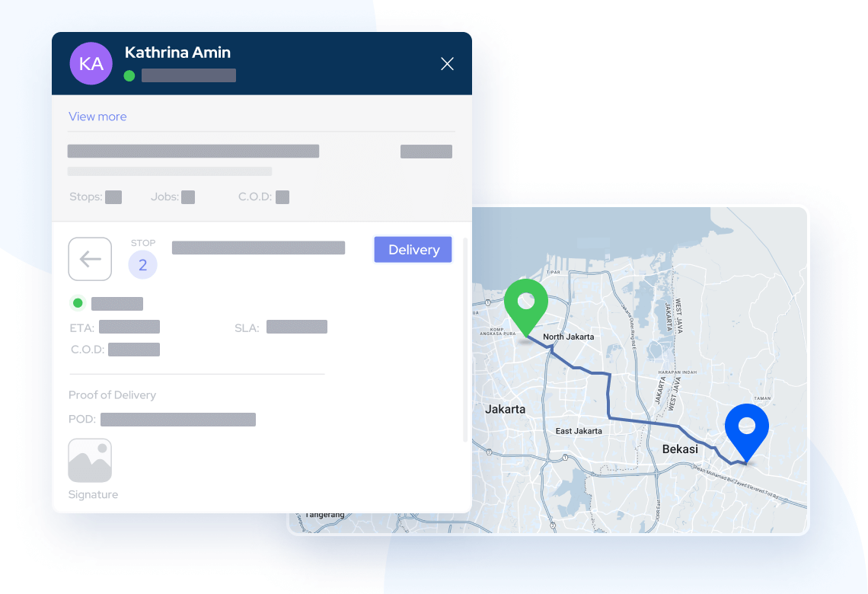
Task: Select the stop number 2 badge
Action: pos(143,264)
